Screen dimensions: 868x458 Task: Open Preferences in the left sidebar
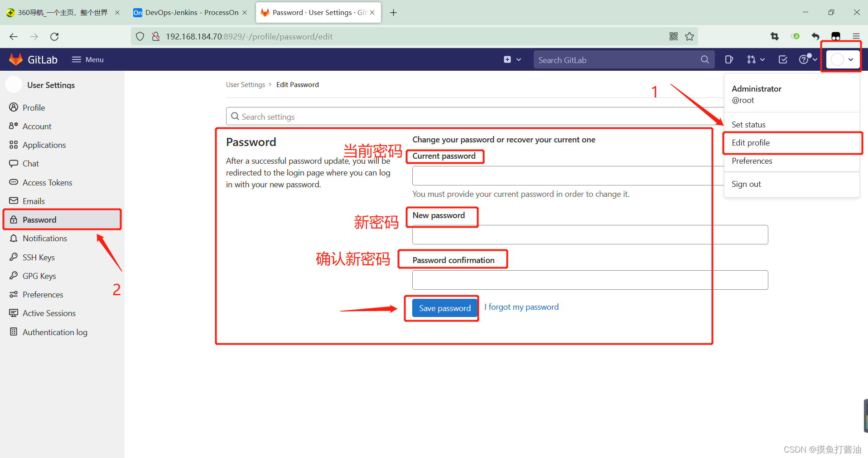coord(62,294)
